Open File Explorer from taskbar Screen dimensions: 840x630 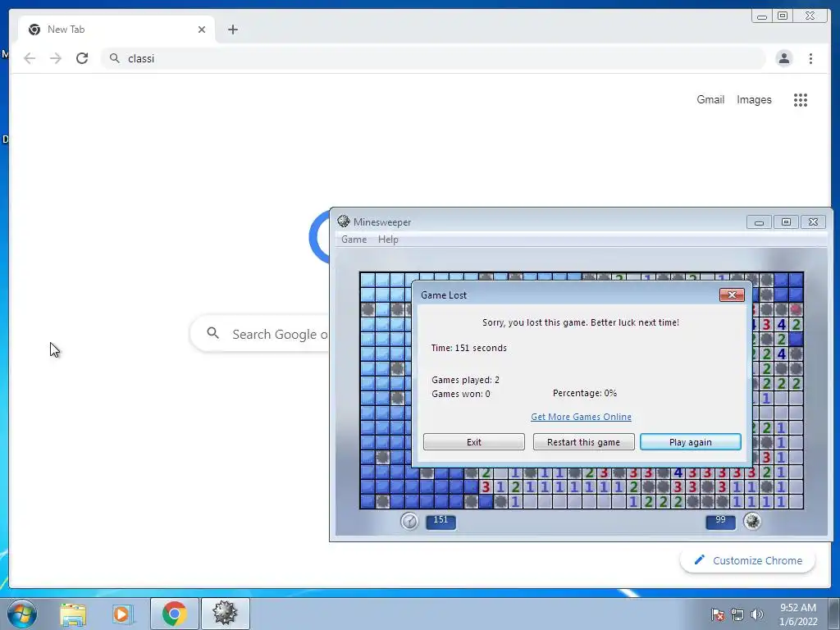point(73,614)
